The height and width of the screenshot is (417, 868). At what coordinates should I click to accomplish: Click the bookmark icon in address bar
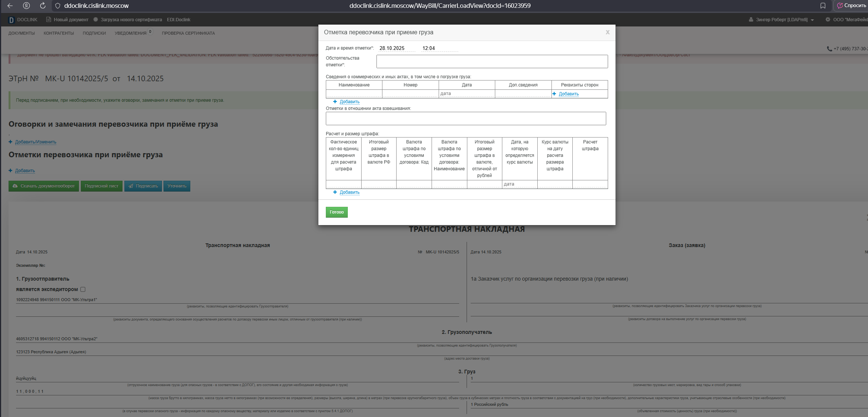[823, 6]
